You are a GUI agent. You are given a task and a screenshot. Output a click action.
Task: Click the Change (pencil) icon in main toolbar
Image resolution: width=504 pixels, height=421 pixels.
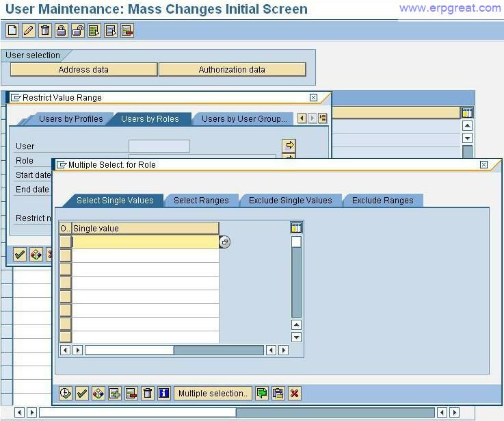29,31
